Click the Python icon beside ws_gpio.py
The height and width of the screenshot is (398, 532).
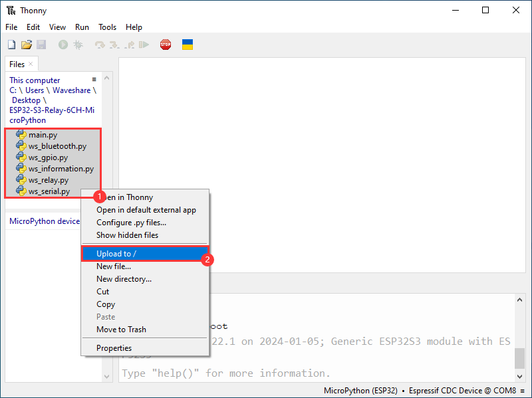[x=21, y=157]
